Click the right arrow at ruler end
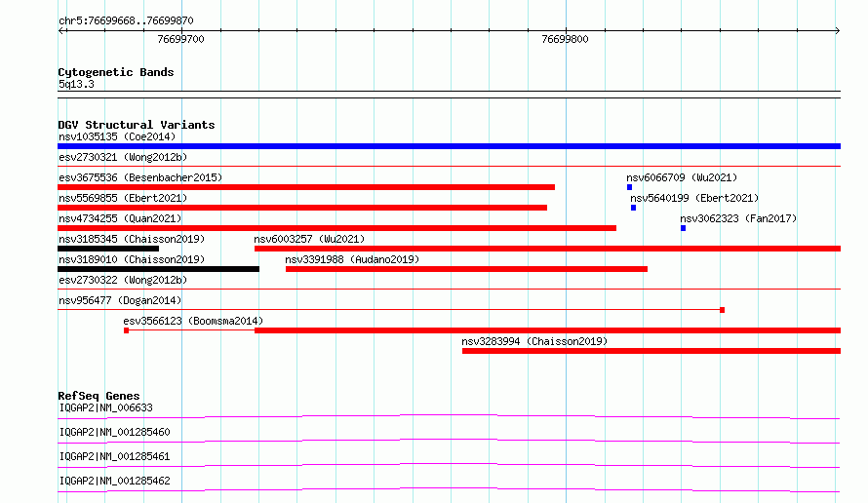Screen dimensions: 868x503 (837, 31)
